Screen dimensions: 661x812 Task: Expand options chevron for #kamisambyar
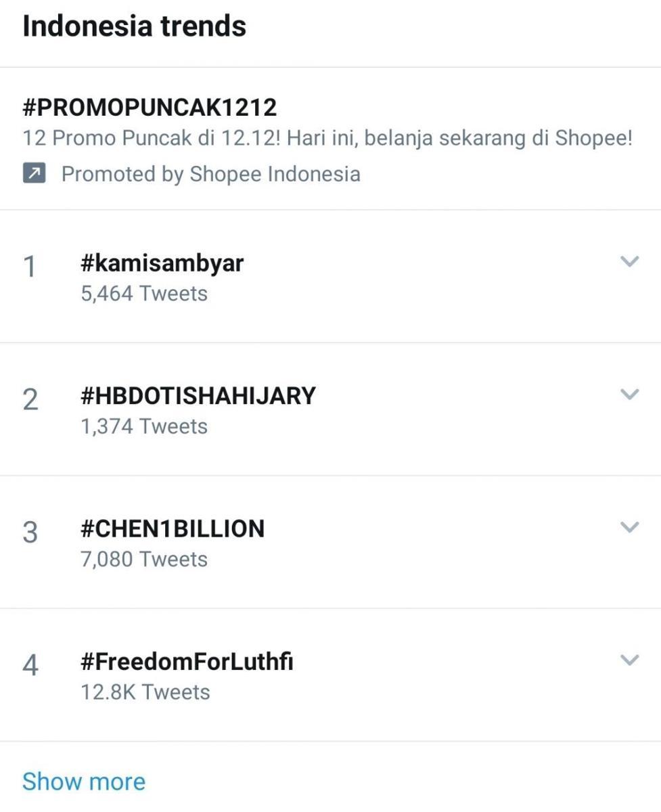(x=629, y=261)
